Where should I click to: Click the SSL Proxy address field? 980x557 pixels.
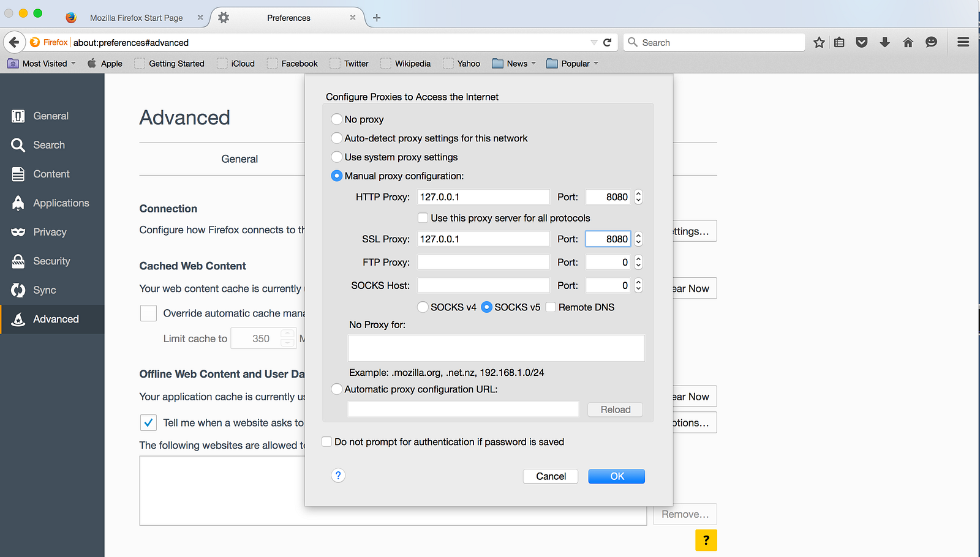pyautogui.click(x=483, y=239)
